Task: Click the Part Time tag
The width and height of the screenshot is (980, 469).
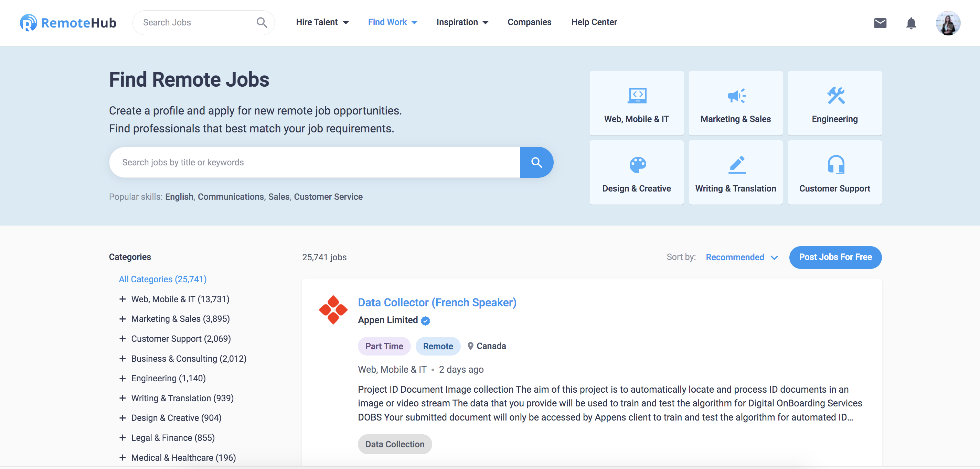Action: point(384,346)
